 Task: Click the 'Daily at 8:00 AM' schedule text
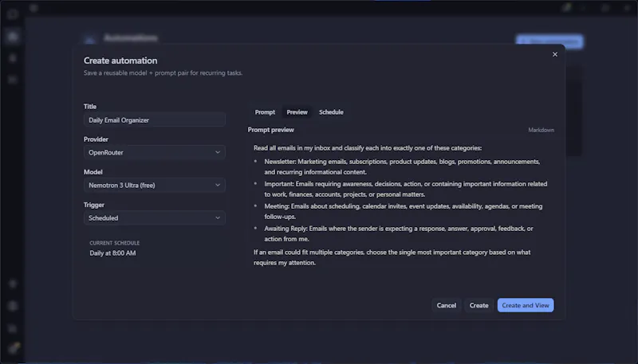click(112, 253)
